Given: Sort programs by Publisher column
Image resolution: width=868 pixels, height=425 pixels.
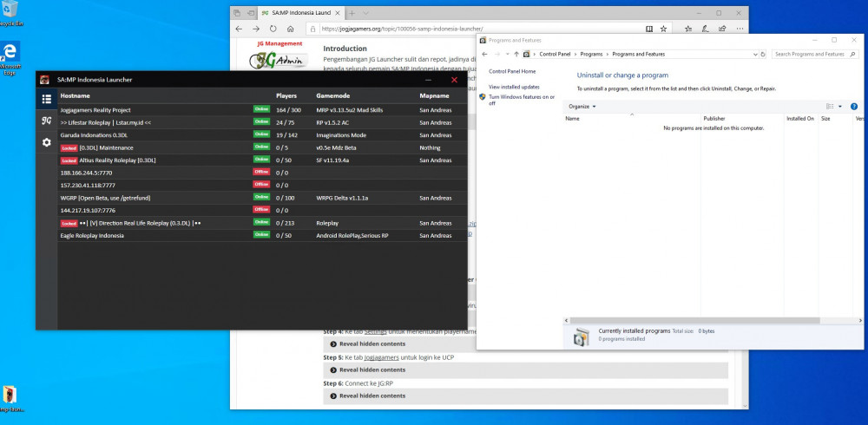Looking at the screenshot, I should (742, 119).
